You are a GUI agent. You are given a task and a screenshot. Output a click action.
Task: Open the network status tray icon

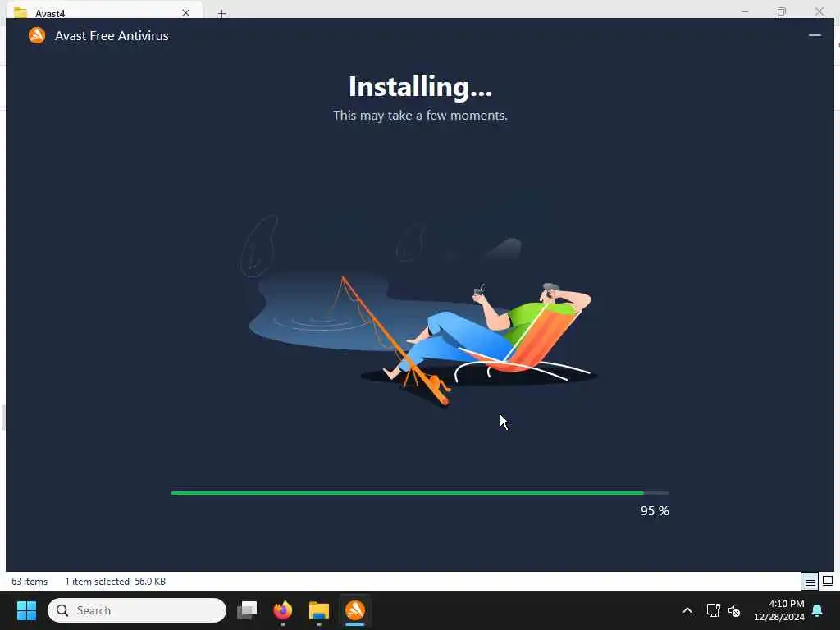713,610
